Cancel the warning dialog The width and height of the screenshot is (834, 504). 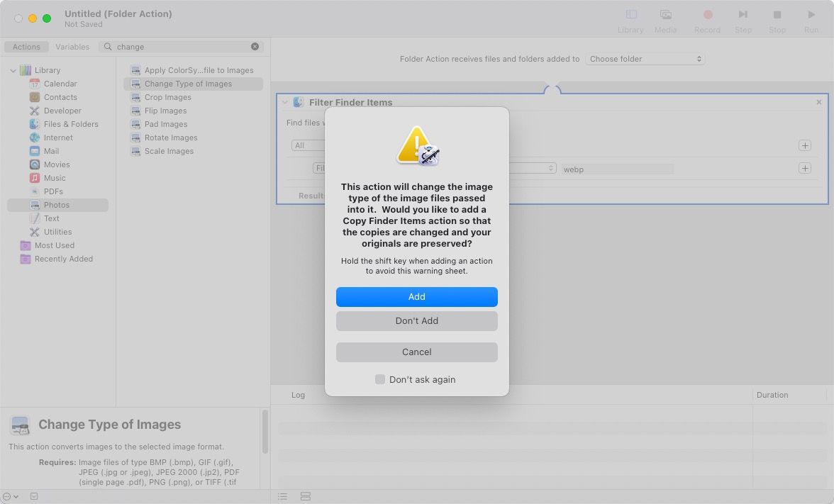(416, 352)
